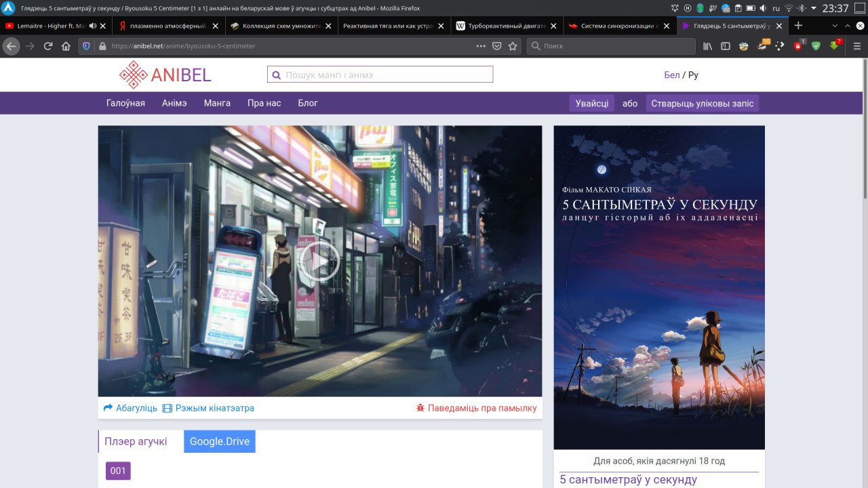Open the Манга menu item
Viewport: 868px width, 488px height.
(217, 103)
